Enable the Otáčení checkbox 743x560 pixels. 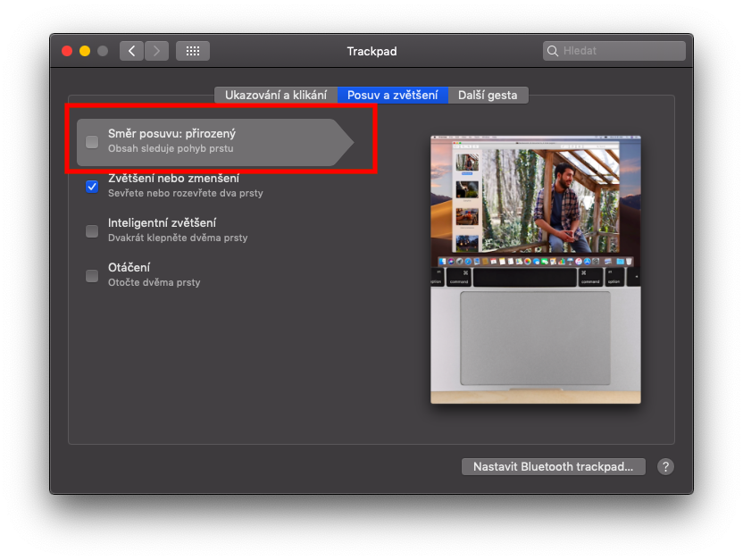coord(92,276)
